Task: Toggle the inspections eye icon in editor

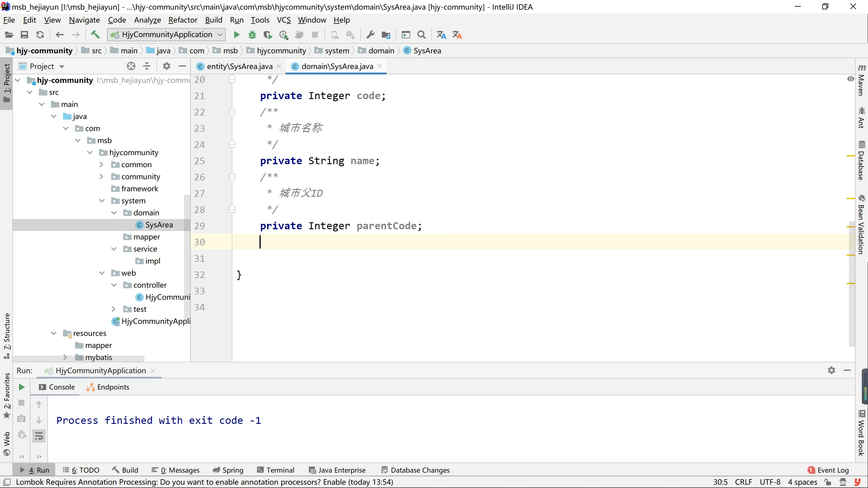Action: (851, 79)
